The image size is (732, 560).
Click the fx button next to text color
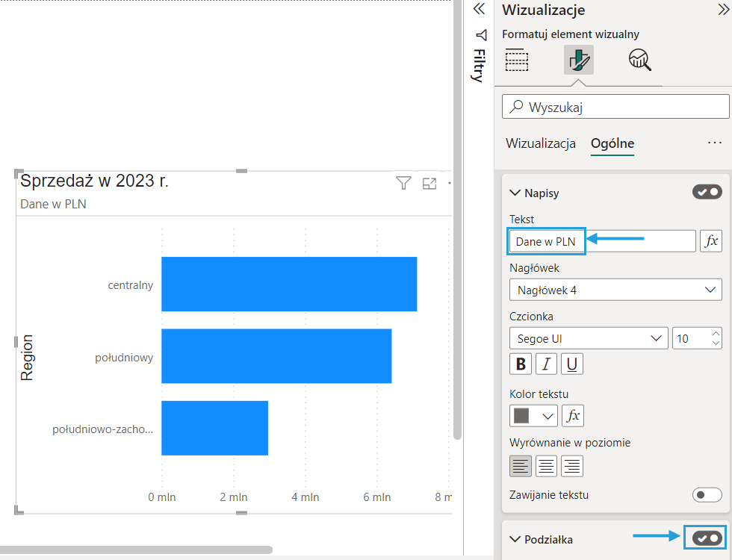(572, 415)
